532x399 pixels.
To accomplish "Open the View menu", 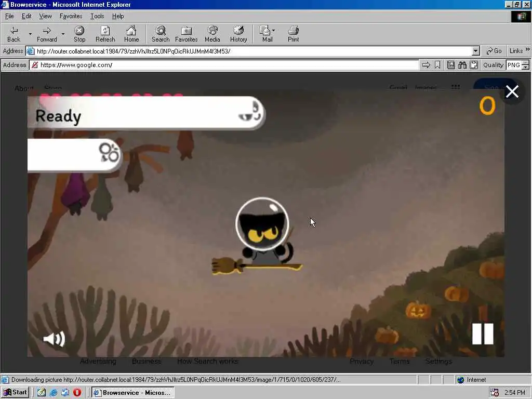I will [46, 16].
